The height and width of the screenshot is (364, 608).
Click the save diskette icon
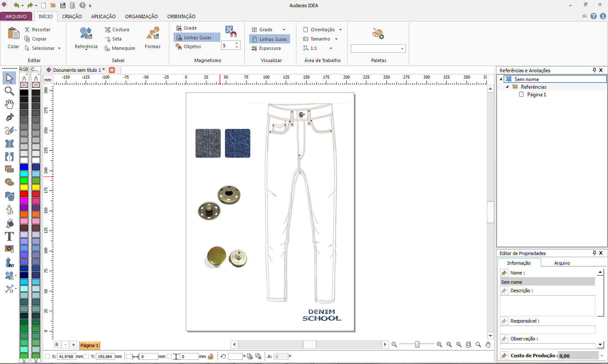[x=63, y=5]
